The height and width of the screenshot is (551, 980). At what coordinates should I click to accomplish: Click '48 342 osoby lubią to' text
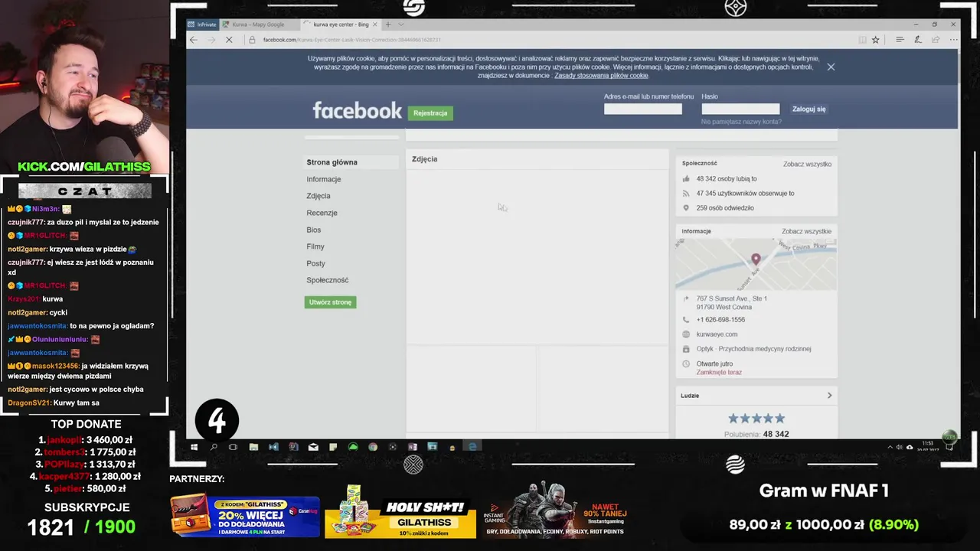pos(727,179)
